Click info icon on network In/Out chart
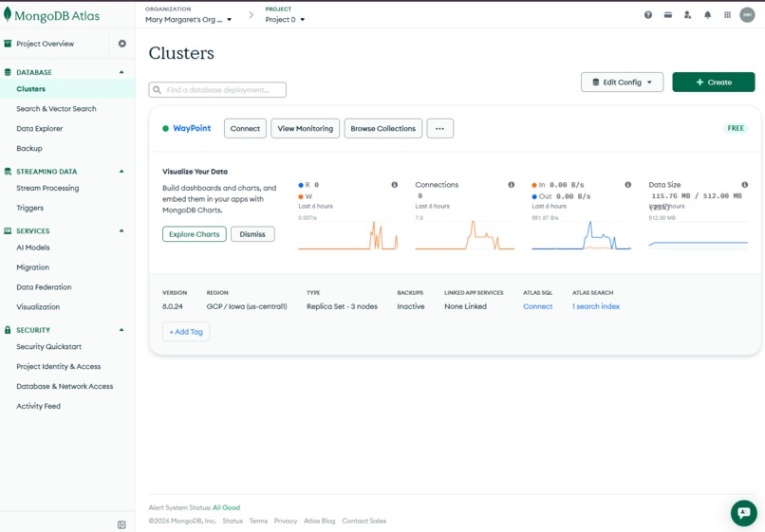The width and height of the screenshot is (765, 532). click(628, 185)
